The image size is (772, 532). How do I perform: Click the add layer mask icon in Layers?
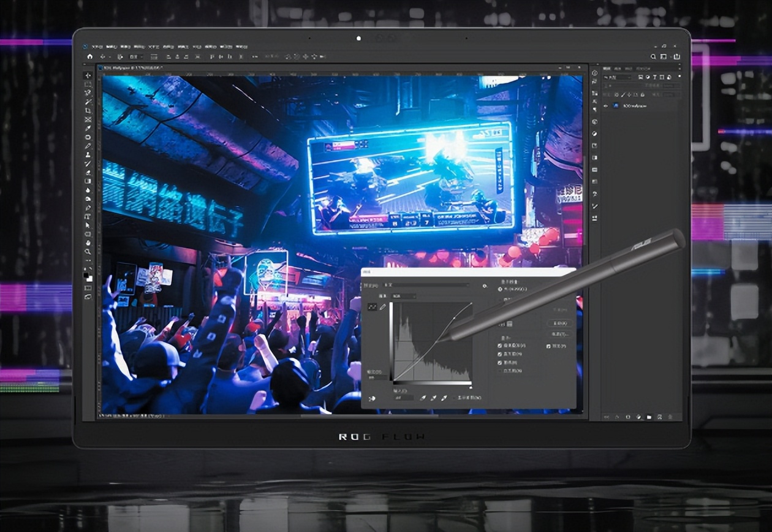click(628, 417)
